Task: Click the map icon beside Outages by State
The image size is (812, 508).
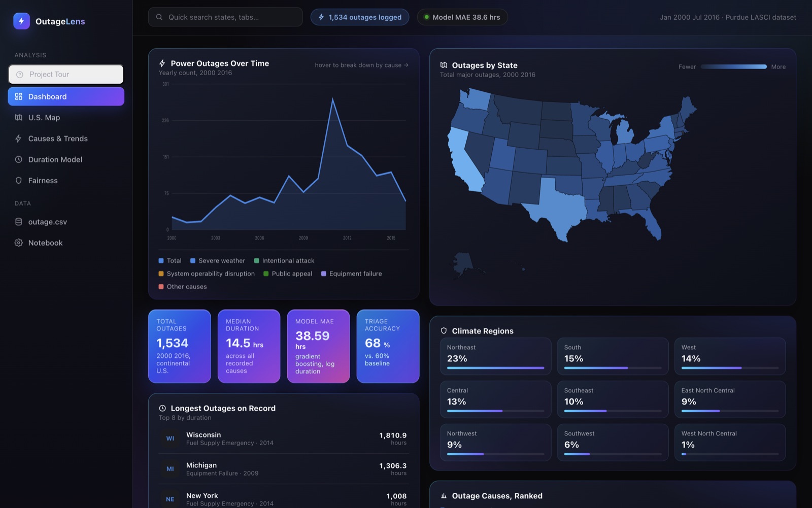Action: 444,65
